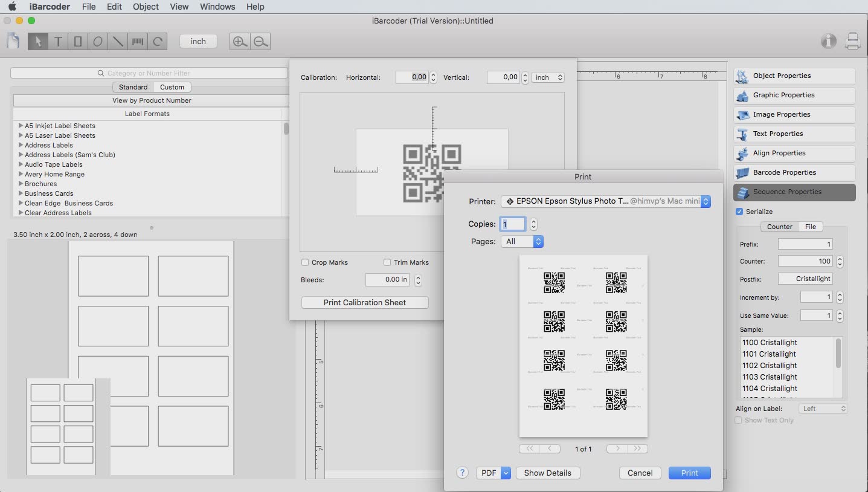Screen dimensions: 868x492
Task: Click the printer icon in toolbar
Action: 852,41
